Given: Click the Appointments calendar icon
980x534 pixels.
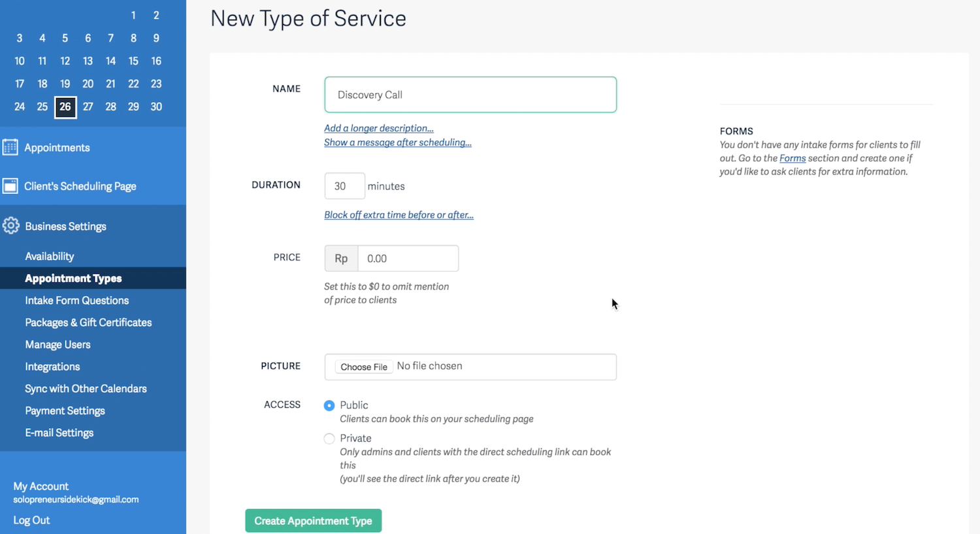Looking at the screenshot, I should pyautogui.click(x=10, y=147).
